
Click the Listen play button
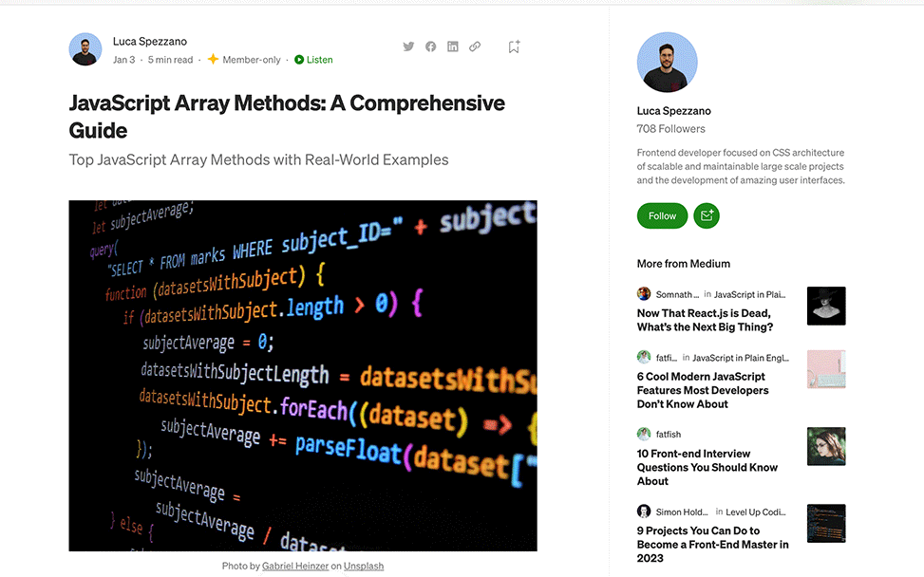pyautogui.click(x=313, y=60)
